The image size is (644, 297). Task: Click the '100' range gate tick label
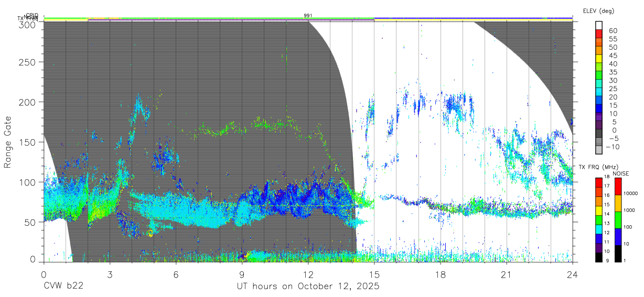pos(27,182)
